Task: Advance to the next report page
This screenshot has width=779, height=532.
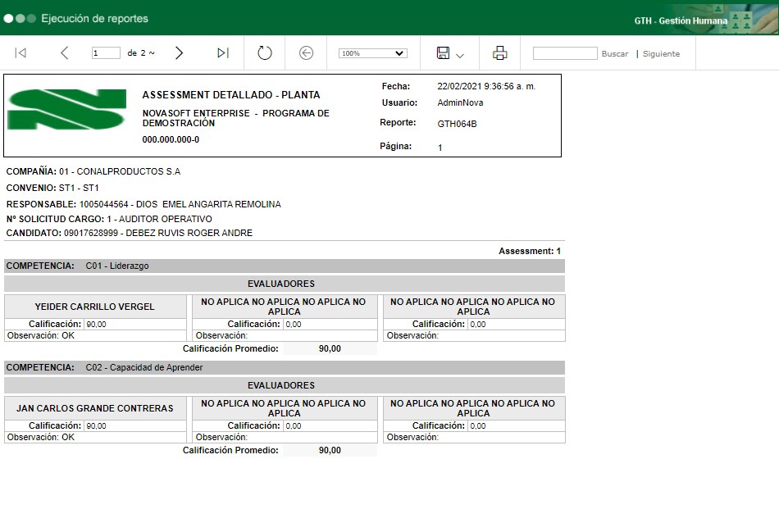Action: pos(180,53)
